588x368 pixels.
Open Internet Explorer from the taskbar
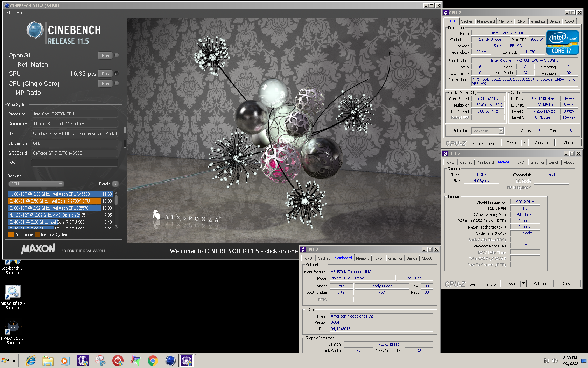[x=31, y=360]
